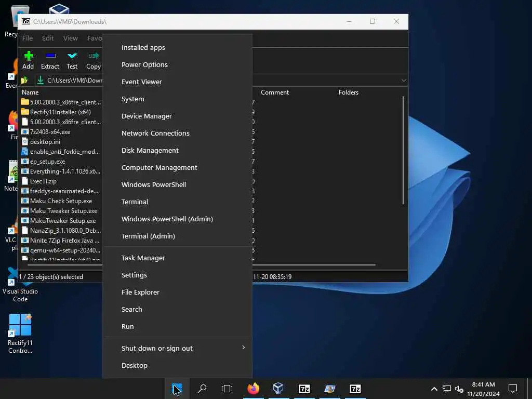Click the up-folder icon beside the path bar
This screenshot has width=532, height=399.
[24, 81]
